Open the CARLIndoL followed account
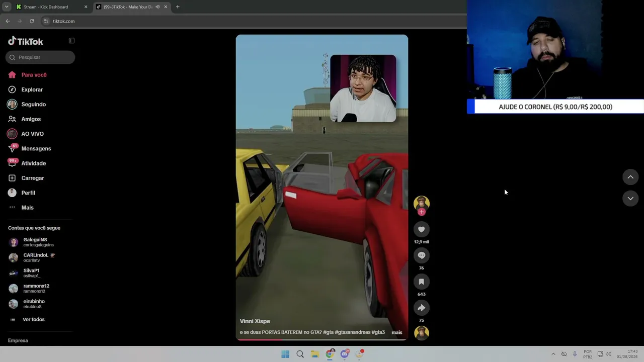The height and width of the screenshot is (362, 644). (40, 257)
